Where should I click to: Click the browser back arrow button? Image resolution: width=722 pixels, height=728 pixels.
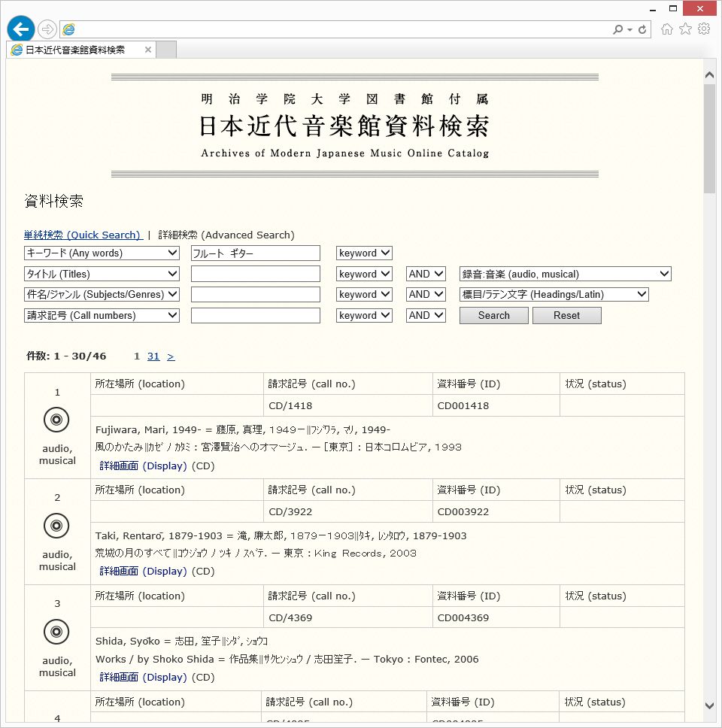(21, 29)
